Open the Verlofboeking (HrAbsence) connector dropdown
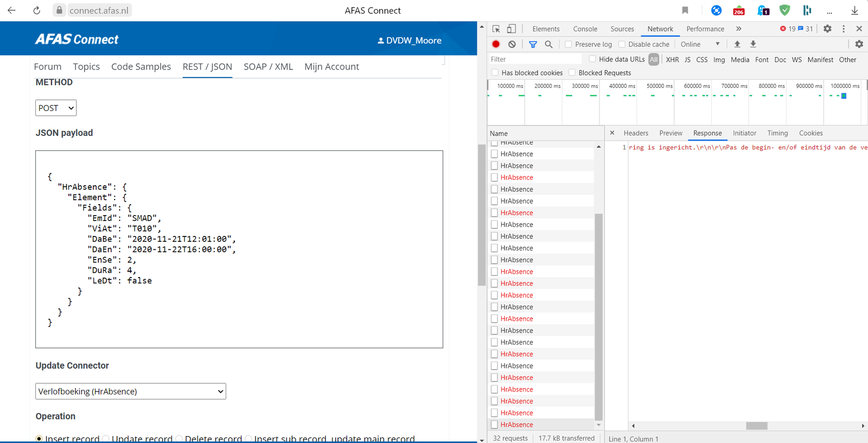The image size is (868, 443). coord(131,392)
